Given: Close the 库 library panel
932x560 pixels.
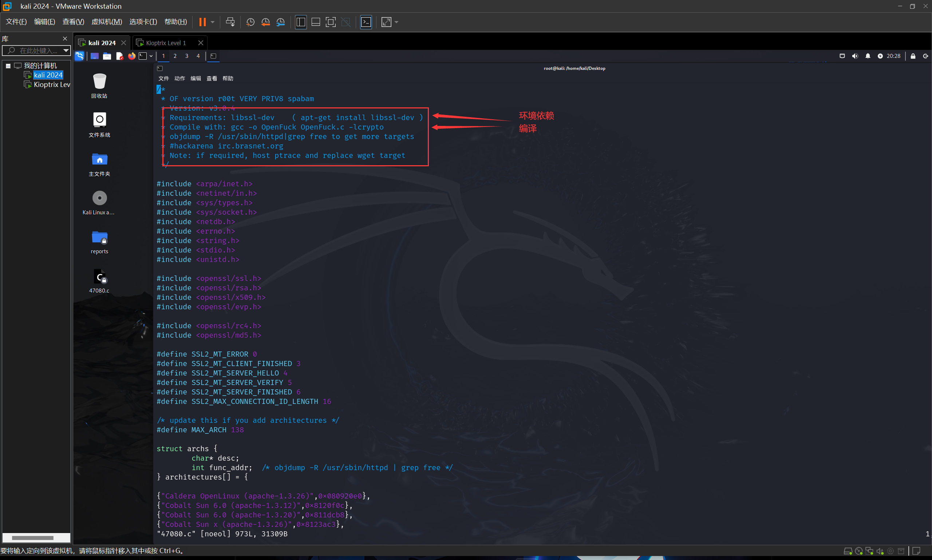Looking at the screenshot, I should pyautogui.click(x=65, y=39).
